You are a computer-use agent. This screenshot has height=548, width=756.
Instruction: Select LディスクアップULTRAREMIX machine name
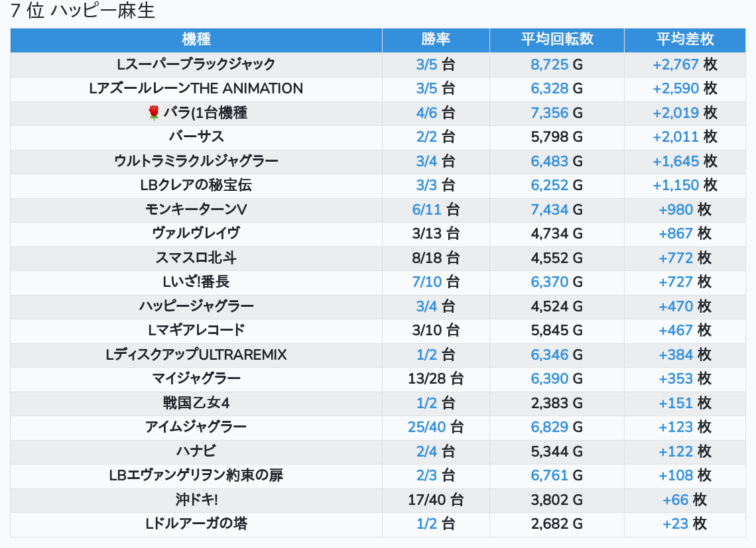point(196,355)
